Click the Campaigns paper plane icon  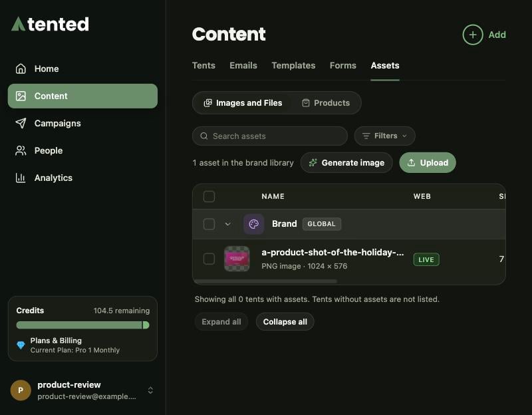pyautogui.click(x=21, y=123)
